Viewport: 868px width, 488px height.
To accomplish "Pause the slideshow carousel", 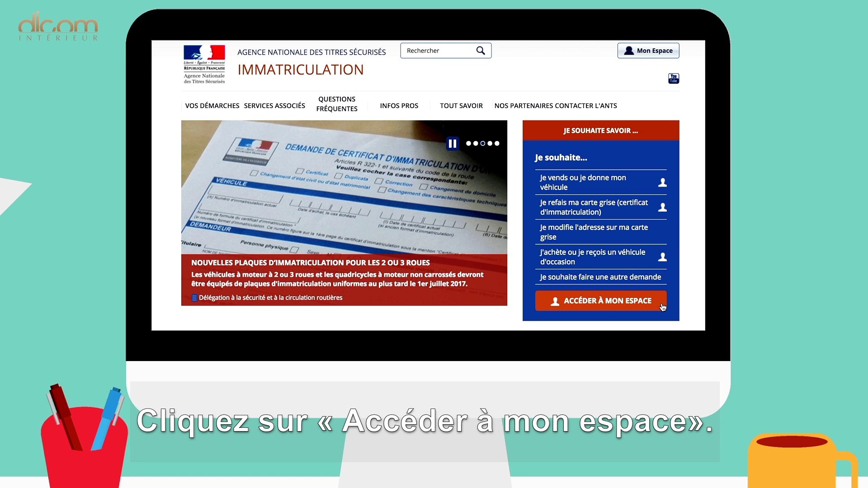I will point(452,144).
